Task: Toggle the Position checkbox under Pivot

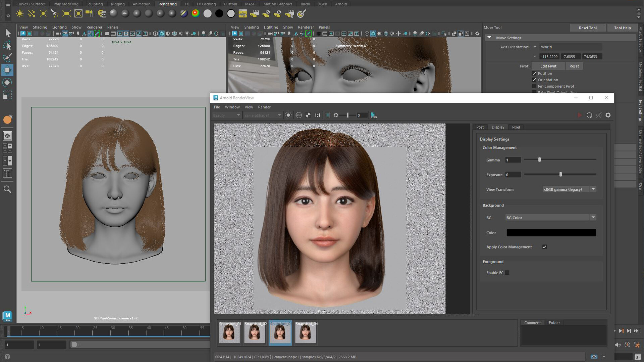Action: point(534,73)
